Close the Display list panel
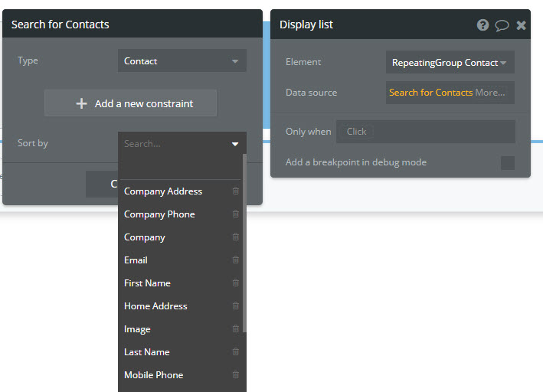Image resolution: width=543 pixels, height=392 pixels. click(521, 24)
